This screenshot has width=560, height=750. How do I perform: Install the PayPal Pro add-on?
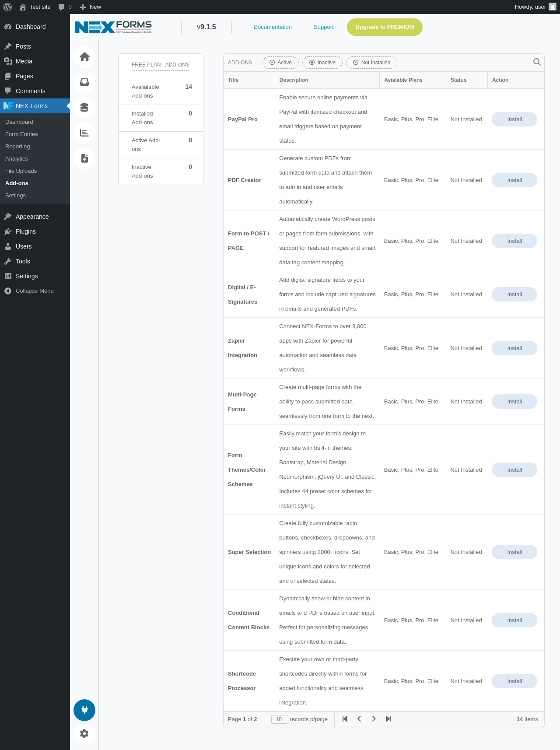(x=514, y=119)
